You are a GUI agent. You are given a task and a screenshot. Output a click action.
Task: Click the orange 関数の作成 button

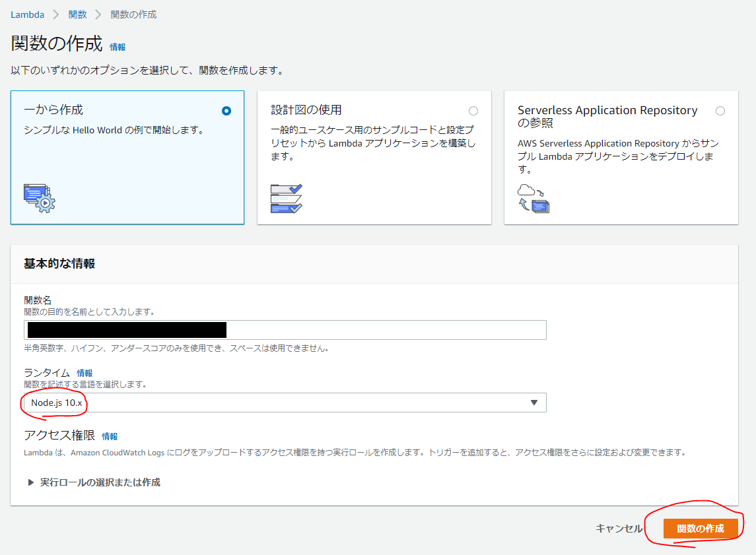tap(701, 529)
